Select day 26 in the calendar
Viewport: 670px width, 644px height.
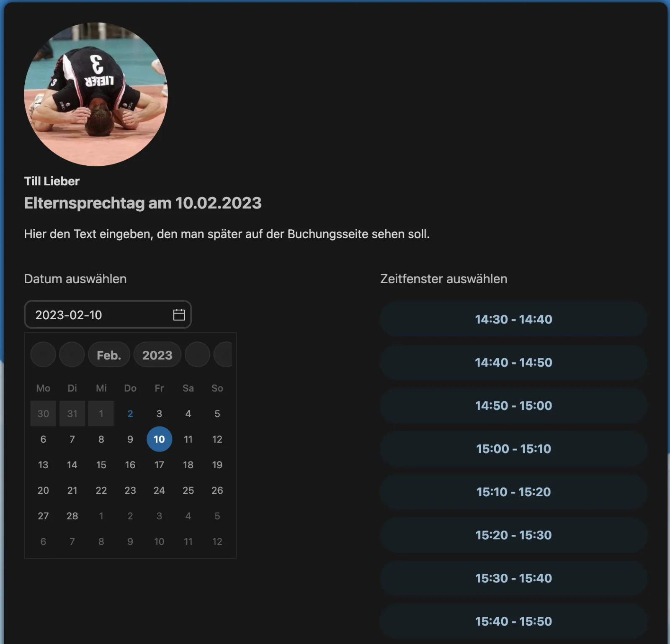pos(217,490)
